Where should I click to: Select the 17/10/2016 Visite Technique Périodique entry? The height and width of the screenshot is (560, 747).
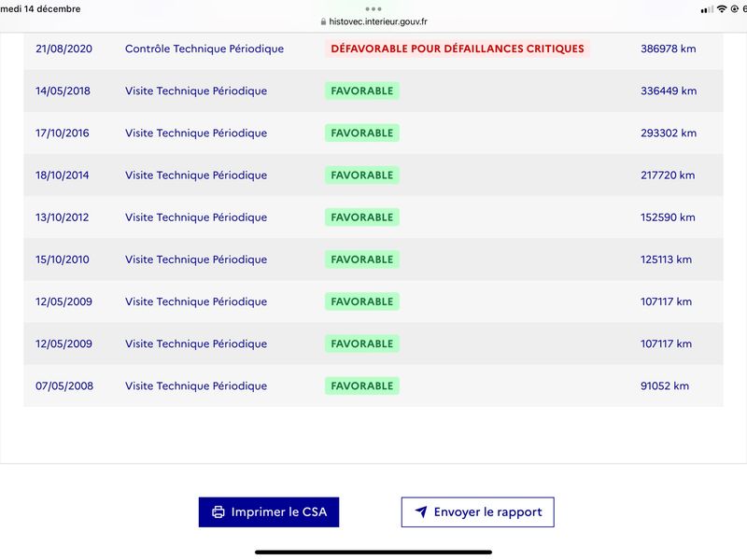click(373, 133)
